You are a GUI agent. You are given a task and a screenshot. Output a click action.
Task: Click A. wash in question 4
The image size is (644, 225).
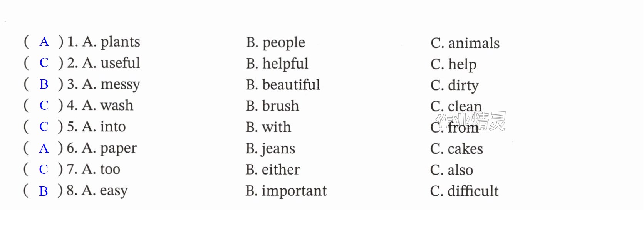pos(108,105)
